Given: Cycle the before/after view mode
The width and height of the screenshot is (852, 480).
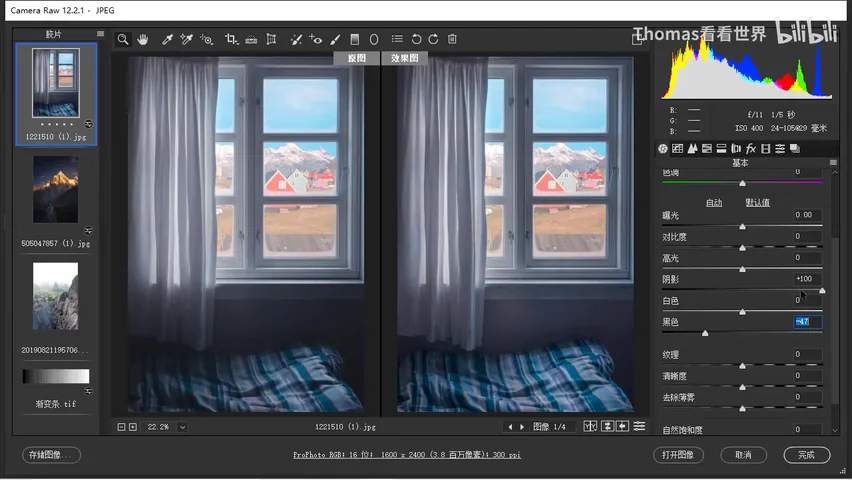Looking at the screenshot, I should (590, 427).
